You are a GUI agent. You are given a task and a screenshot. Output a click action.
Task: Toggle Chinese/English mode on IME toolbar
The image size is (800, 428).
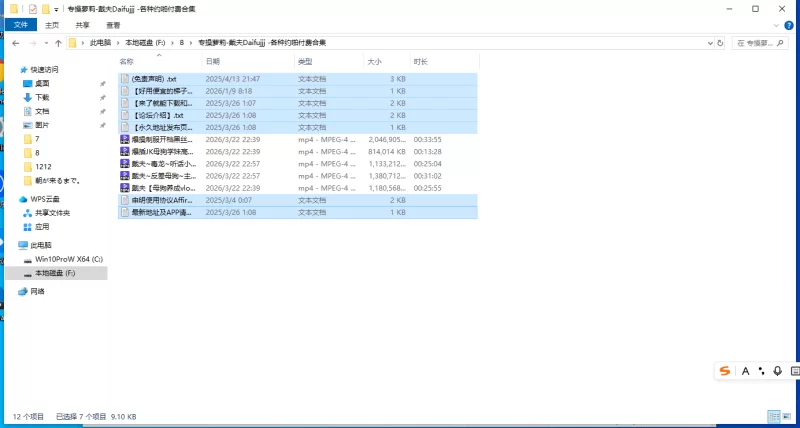[x=745, y=371]
